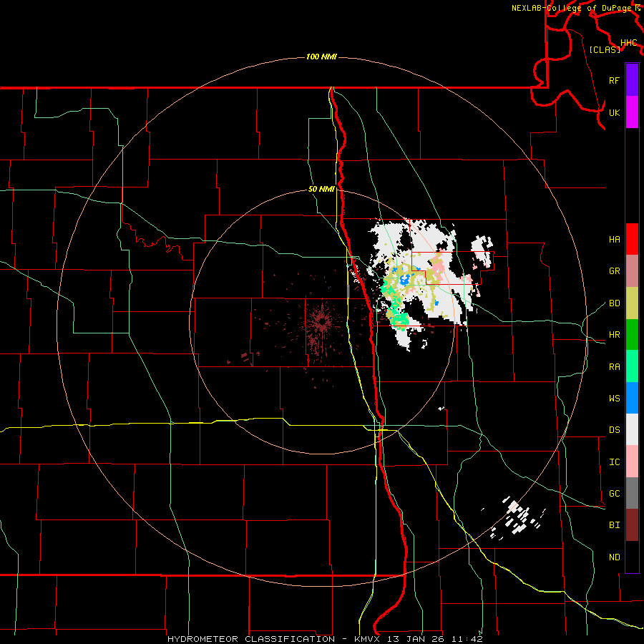Screen dimensions: 644x644
Task: Click the RF legend label
Action: (x=614, y=80)
